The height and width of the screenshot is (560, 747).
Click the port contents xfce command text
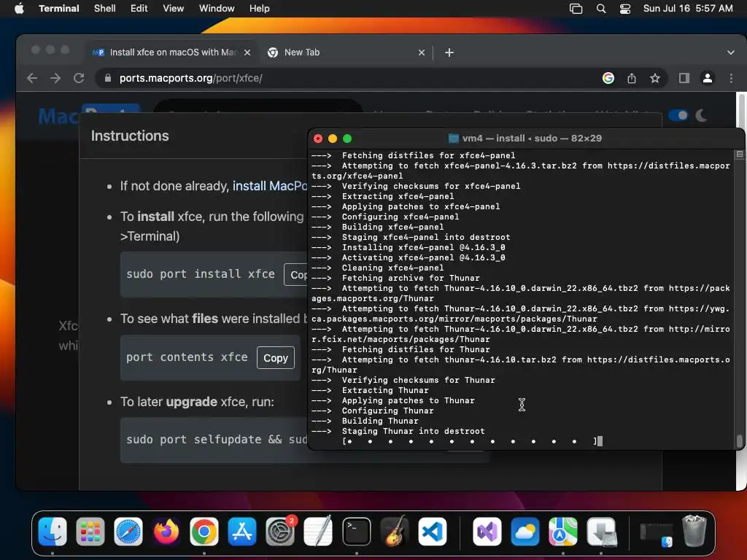(187, 357)
